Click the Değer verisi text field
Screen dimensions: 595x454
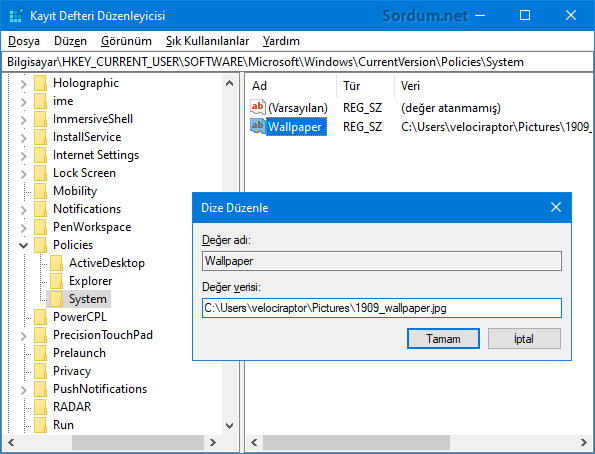point(382,308)
